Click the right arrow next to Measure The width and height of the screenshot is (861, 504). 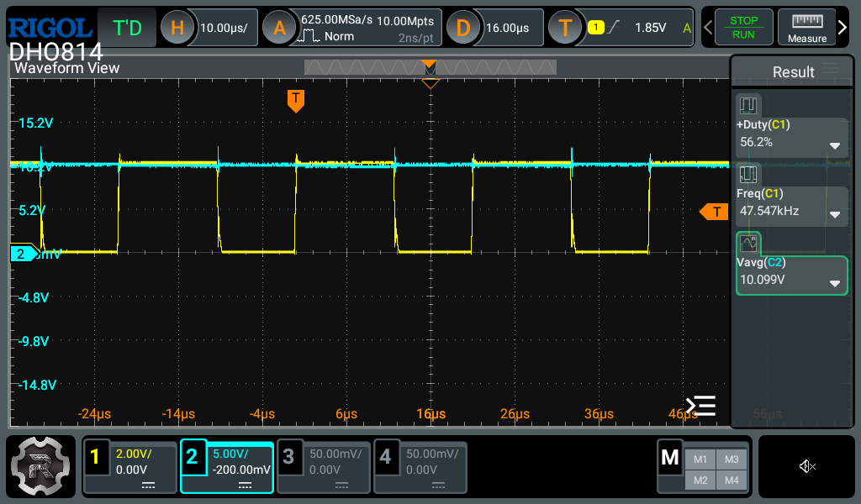[x=843, y=28]
